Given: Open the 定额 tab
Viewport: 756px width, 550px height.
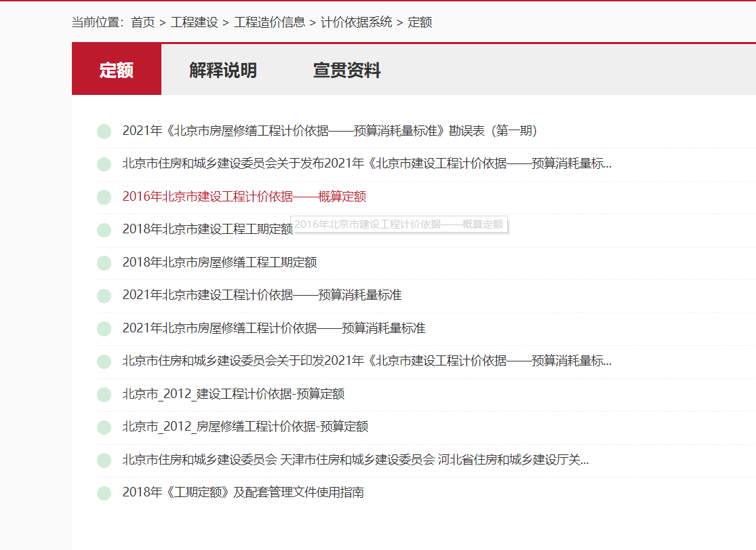Looking at the screenshot, I should pos(116,69).
